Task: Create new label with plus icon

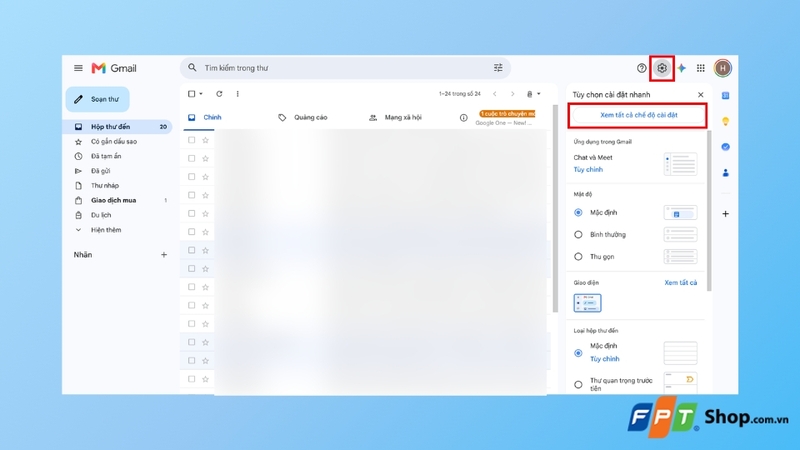Action: (x=164, y=255)
